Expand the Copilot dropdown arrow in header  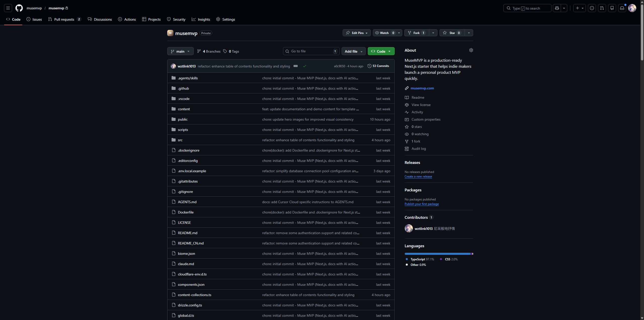pos(564,8)
